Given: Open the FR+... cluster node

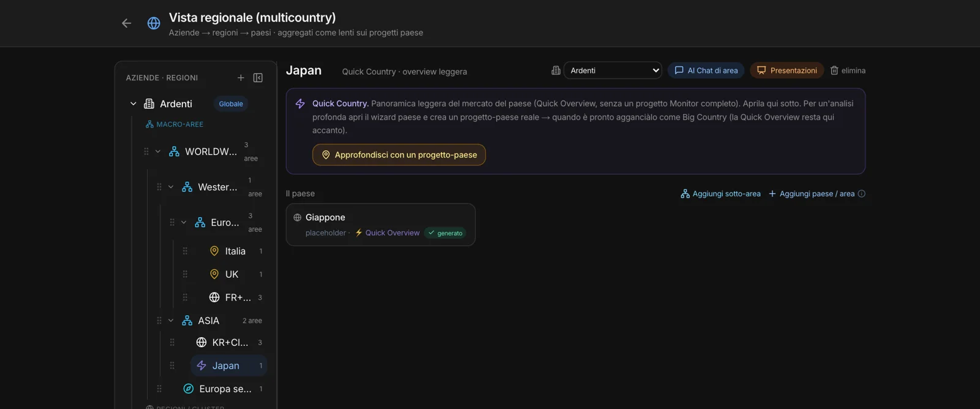Looking at the screenshot, I should [x=238, y=297].
